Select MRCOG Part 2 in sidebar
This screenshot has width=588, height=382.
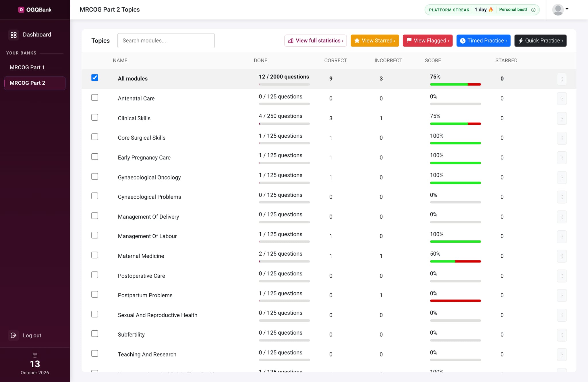[35, 83]
